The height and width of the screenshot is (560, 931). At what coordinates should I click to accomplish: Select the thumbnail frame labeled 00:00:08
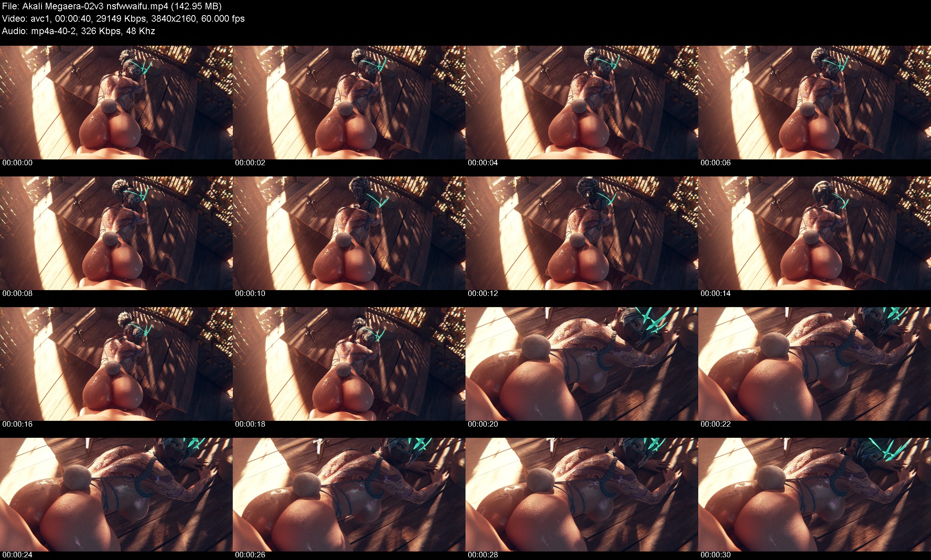click(116, 233)
